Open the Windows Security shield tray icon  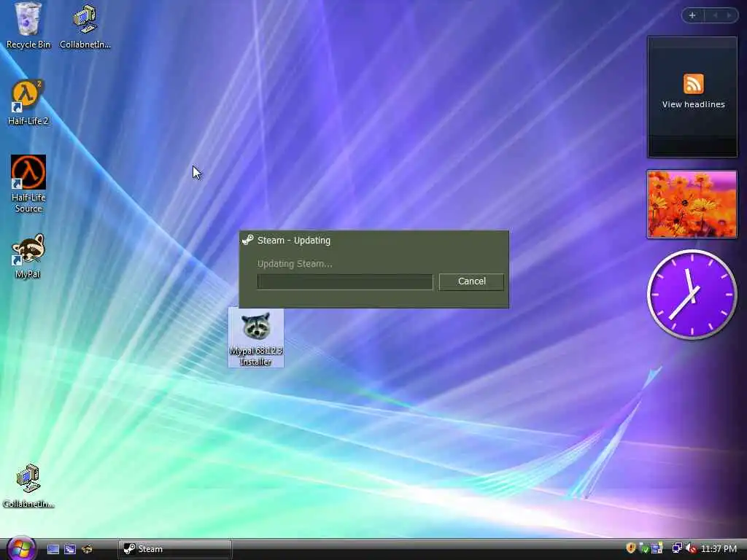630,548
